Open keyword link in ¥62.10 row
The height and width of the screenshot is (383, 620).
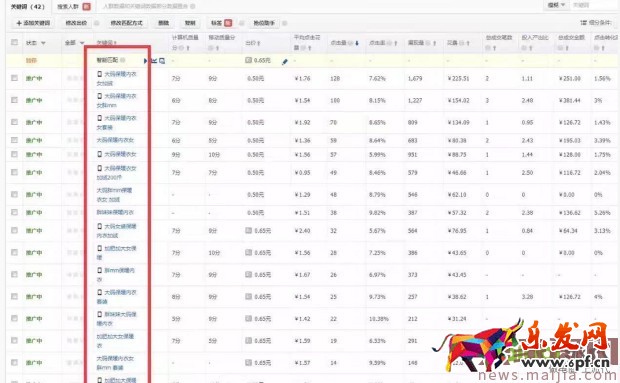[114, 195]
